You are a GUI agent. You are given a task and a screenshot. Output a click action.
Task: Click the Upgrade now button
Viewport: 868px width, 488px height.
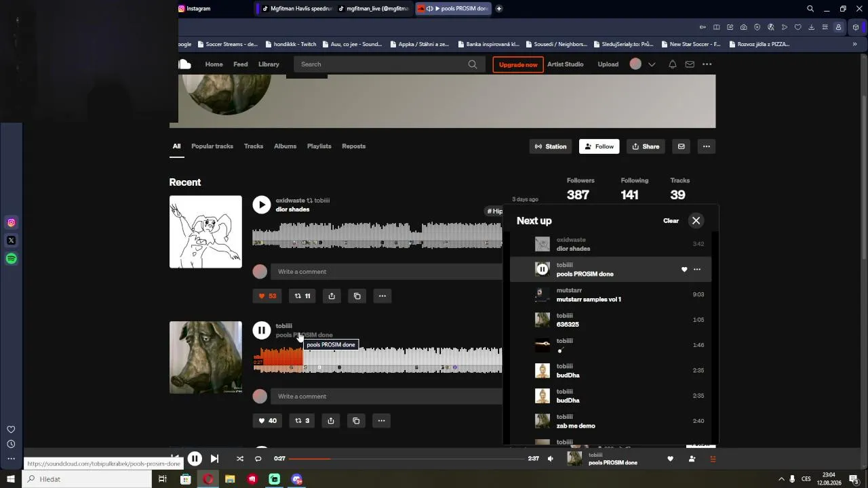pyautogui.click(x=518, y=64)
